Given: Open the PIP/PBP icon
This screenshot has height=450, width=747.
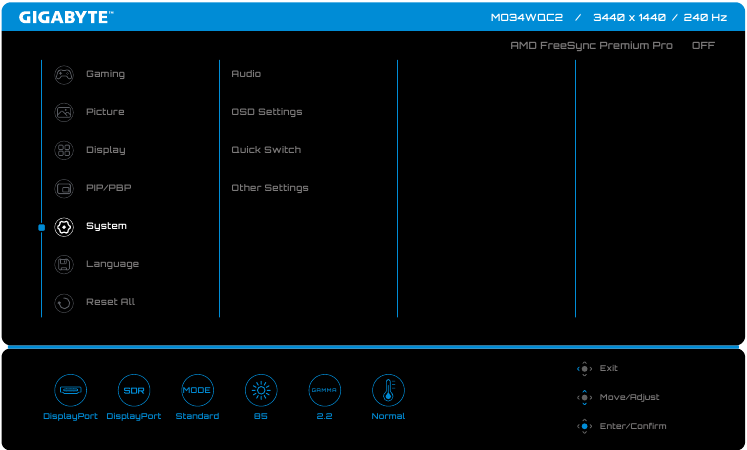Looking at the screenshot, I should (64, 188).
